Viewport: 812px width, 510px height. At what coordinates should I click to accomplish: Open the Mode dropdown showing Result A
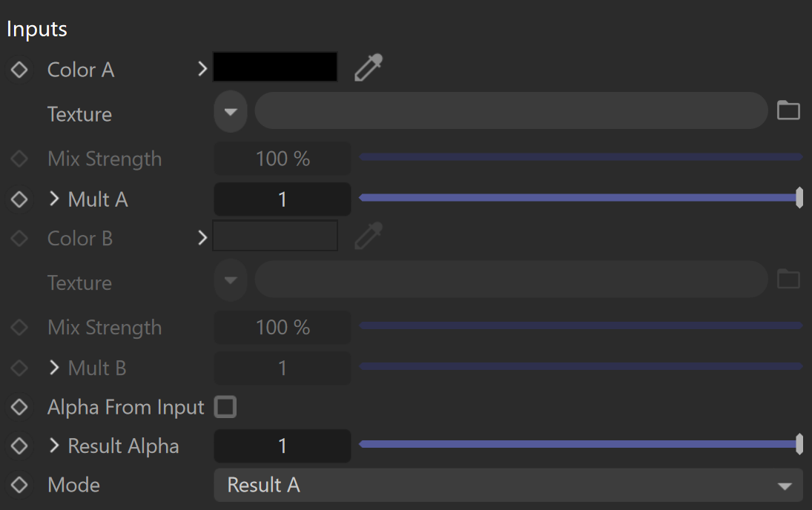point(508,485)
